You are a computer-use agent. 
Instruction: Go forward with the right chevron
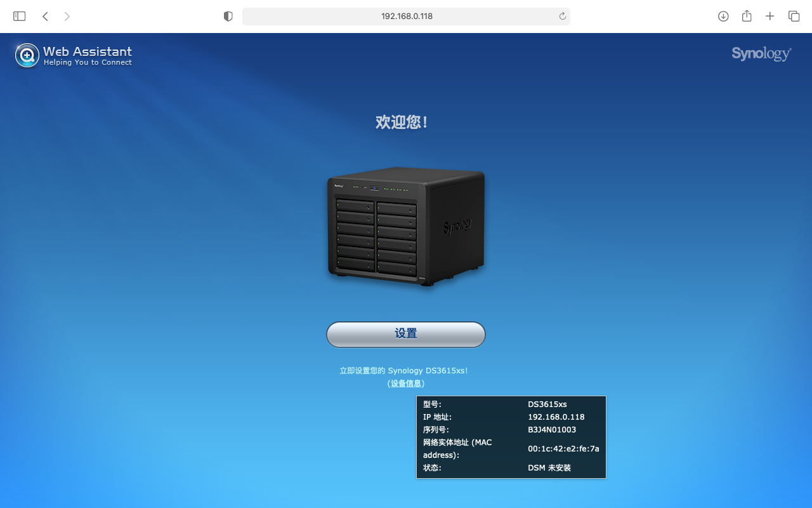tap(67, 17)
